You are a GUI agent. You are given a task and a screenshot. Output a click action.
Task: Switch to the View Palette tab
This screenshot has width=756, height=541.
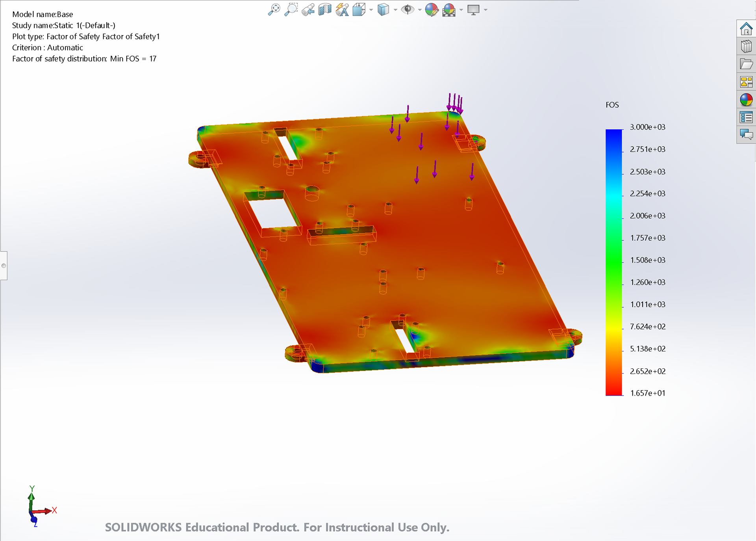coord(746,82)
